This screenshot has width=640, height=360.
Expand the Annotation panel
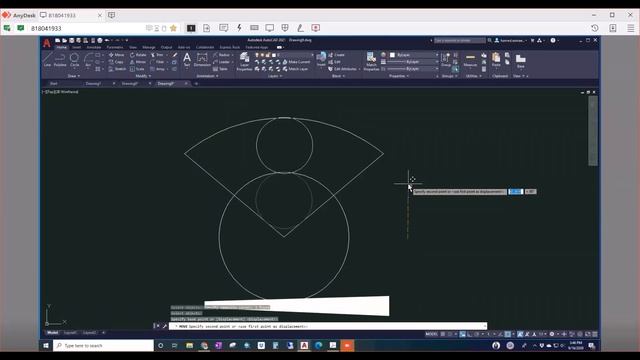207,76
